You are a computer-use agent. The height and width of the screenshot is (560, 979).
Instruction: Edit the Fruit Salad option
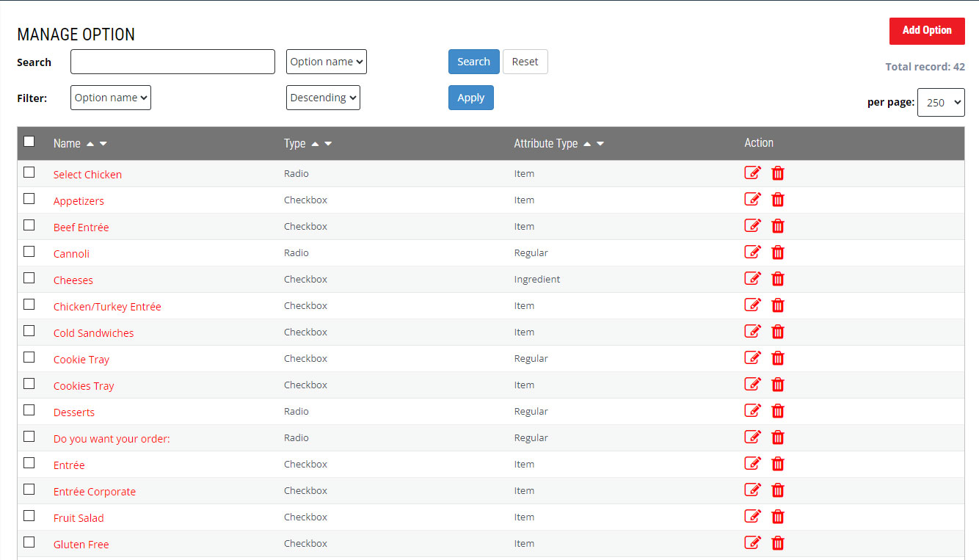coord(753,516)
